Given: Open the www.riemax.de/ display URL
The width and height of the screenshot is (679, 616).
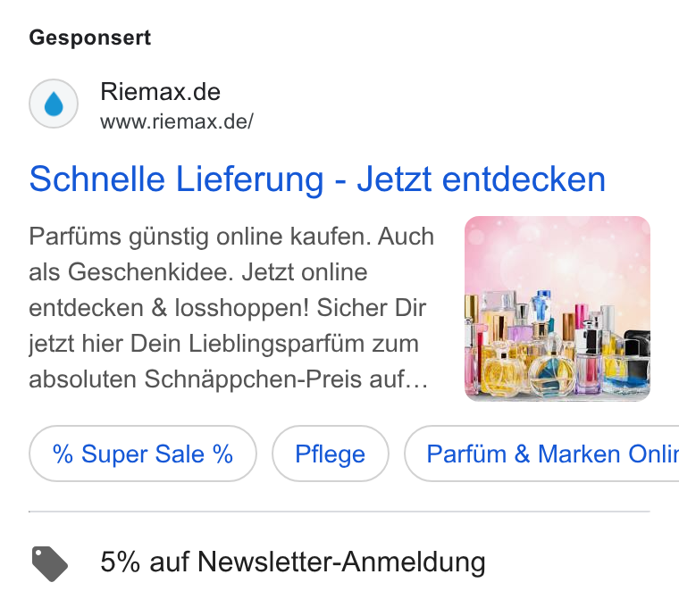Looking at the screenshot, I should pos(177,121).
